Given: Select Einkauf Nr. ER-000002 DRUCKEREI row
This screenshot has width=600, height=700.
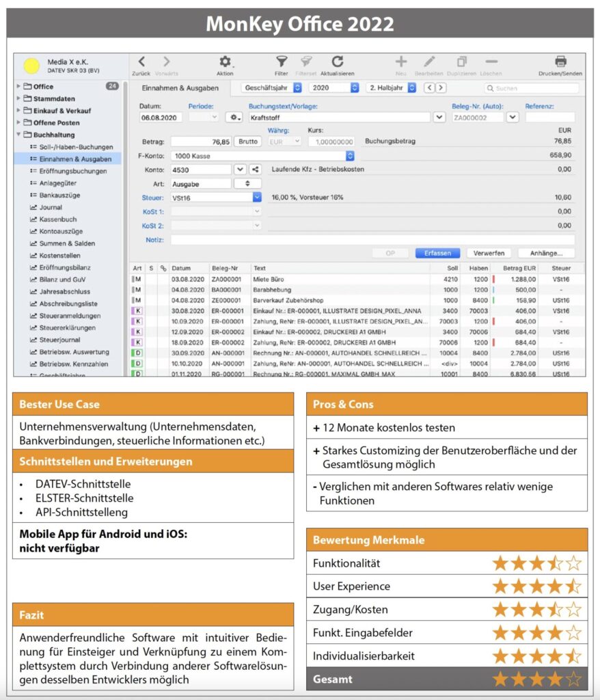Looking at the screenshot, I should coord(357,332).
